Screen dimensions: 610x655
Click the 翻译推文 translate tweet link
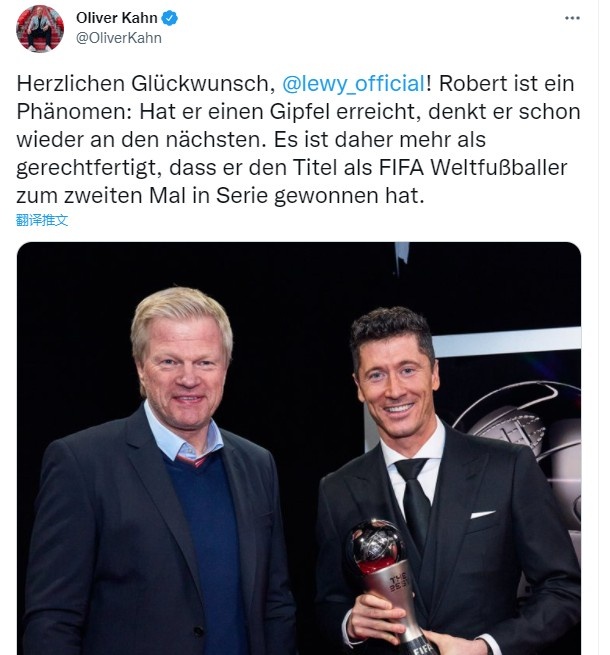click(x=42, y=220)
